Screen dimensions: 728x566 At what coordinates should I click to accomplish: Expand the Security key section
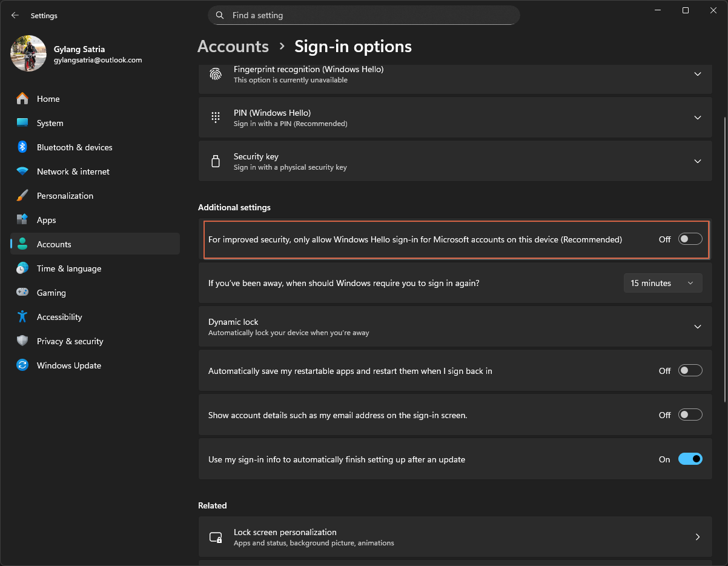[x=697, y=161]
